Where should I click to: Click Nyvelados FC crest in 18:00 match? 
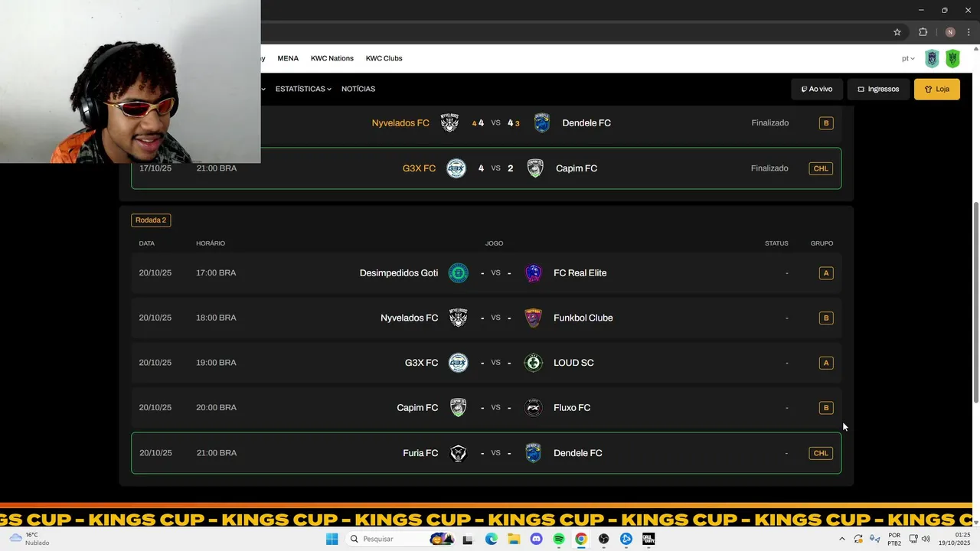click(458, 318)
